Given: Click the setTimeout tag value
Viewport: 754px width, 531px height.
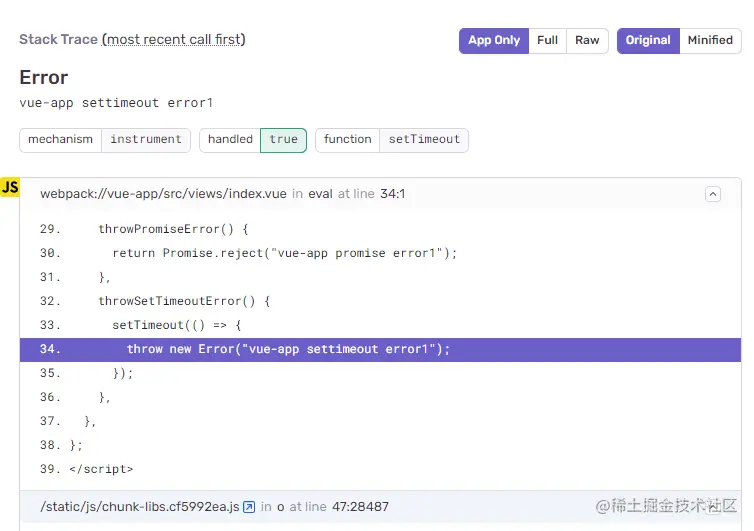Looking at the screenshot, I should pos(424,139).
